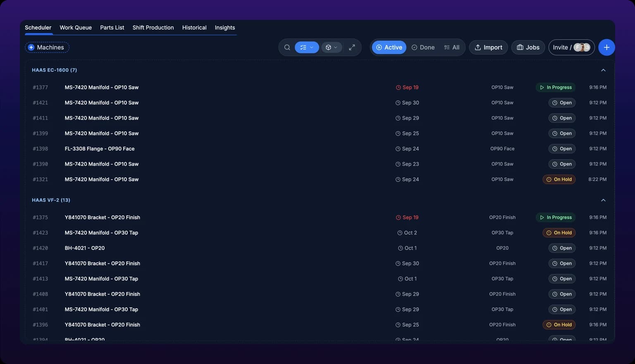Click In Progress status on job #1377
635x364 pixels.
556,88
